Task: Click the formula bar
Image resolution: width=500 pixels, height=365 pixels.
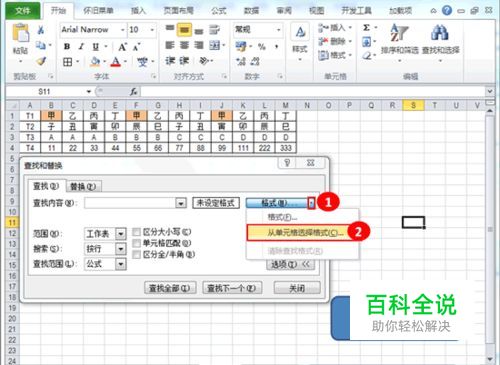Action: coord(313,91)
